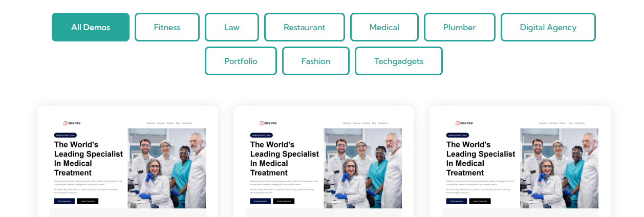Filter by the Fashion category
Screen dimensions: 644x217
point(316,61)
